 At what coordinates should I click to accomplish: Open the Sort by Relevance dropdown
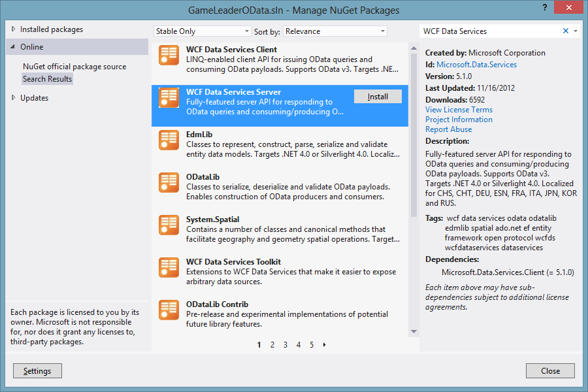point(335,31)
